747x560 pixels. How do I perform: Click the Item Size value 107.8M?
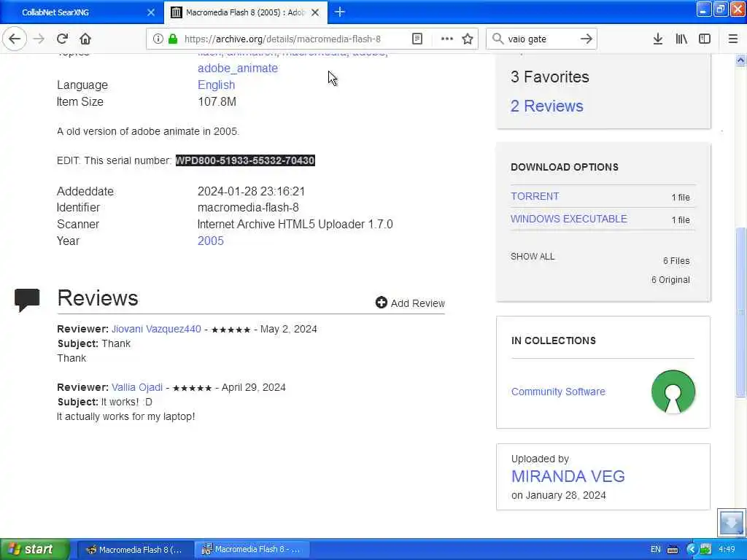(x=217, y=101)
